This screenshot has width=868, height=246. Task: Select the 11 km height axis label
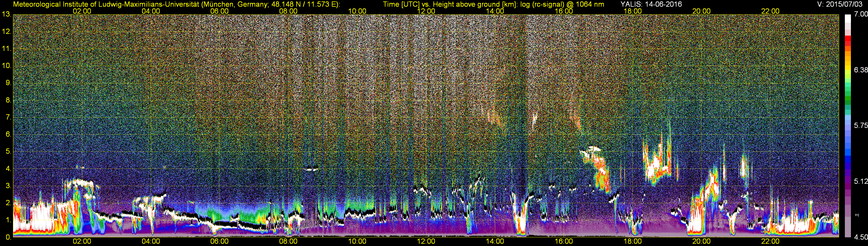(x=6, y=49)
